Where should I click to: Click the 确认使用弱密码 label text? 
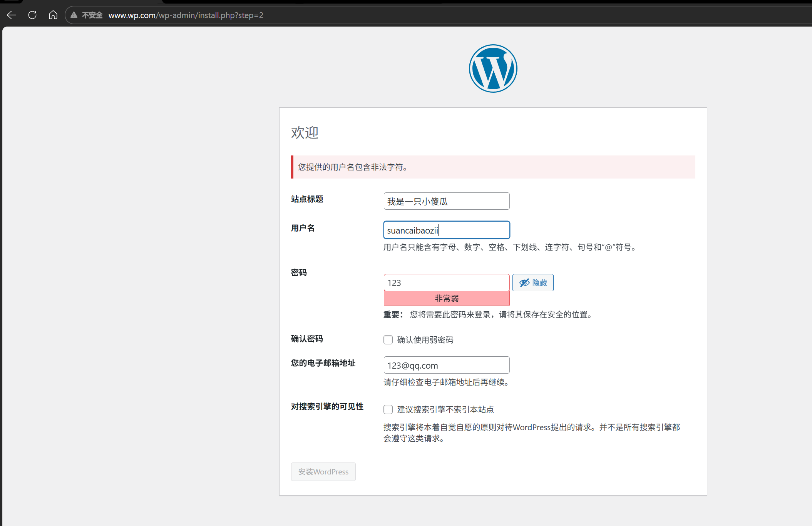425,340
